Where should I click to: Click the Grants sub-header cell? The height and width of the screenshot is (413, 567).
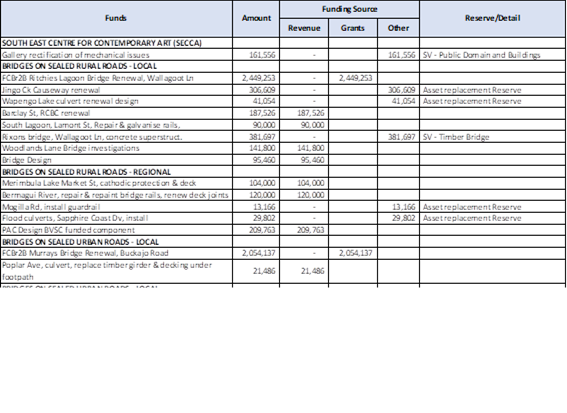point(353,28)
